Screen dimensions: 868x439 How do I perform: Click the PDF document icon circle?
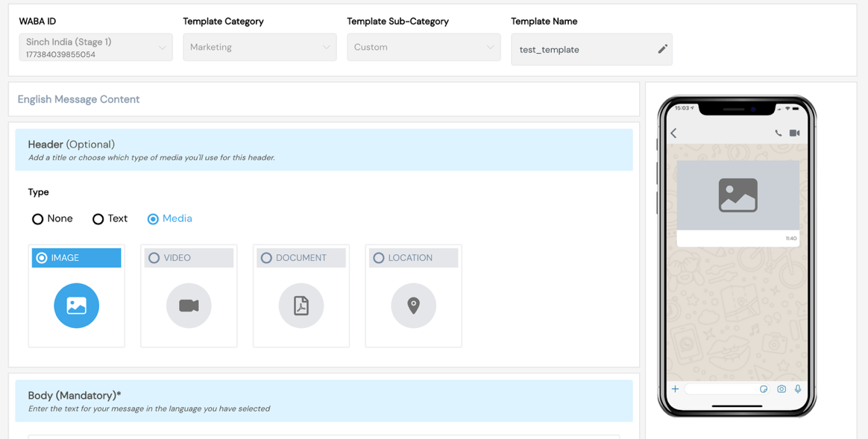click(301, 306)
